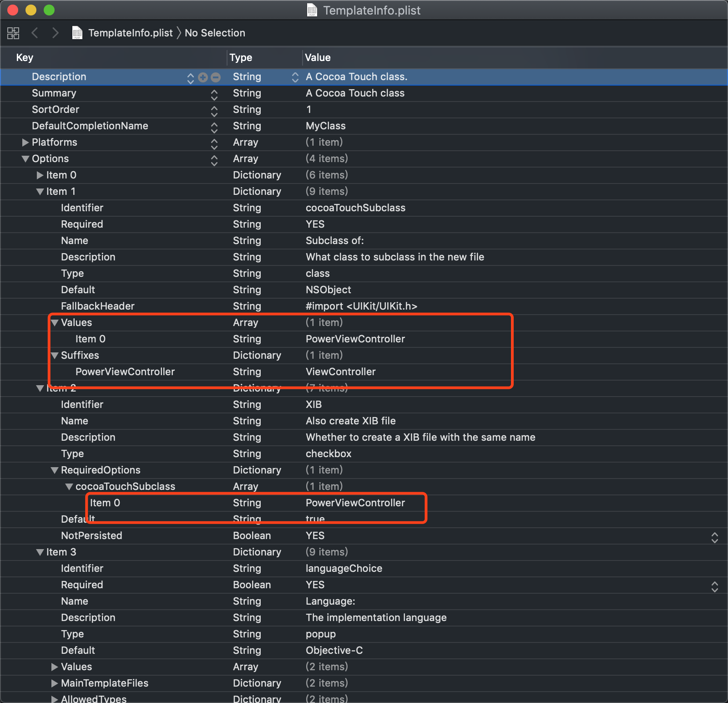Screen dimensions: 728x703
Task: Collapse the RequiredOptions dictionary
Action: coord(55,470)
